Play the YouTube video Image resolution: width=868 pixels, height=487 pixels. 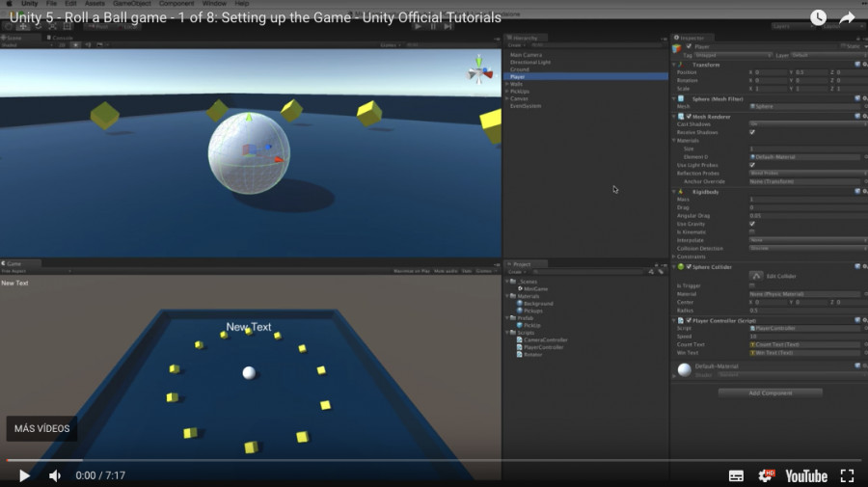(24, 476)
